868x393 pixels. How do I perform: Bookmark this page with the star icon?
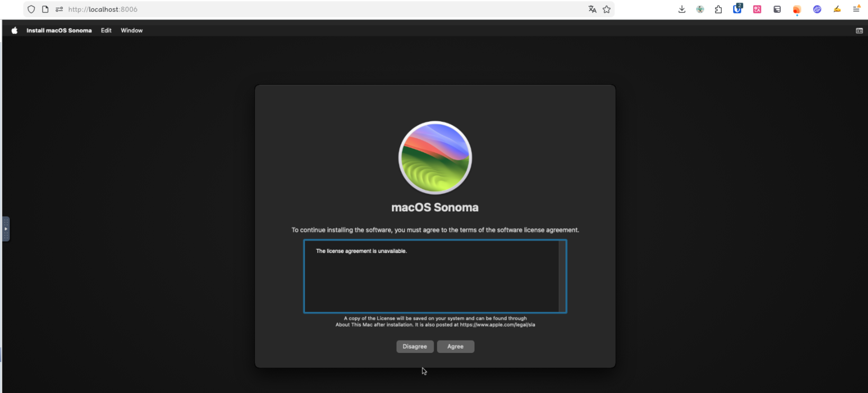[606, 10]
